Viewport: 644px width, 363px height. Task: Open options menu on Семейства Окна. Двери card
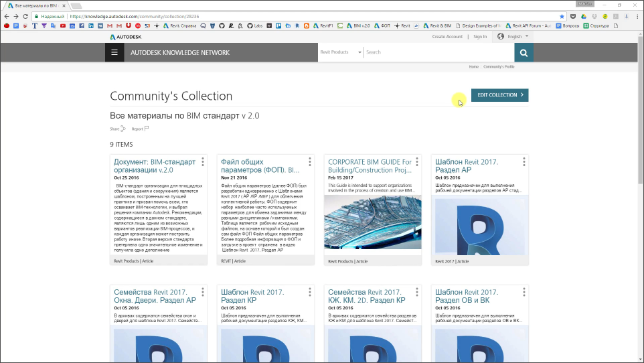[x=203, y=292]
